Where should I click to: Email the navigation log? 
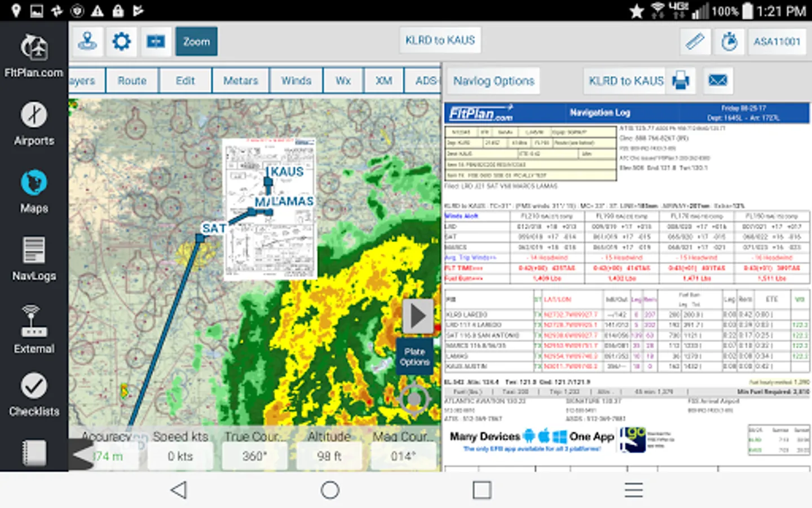(x=717, y=81)
